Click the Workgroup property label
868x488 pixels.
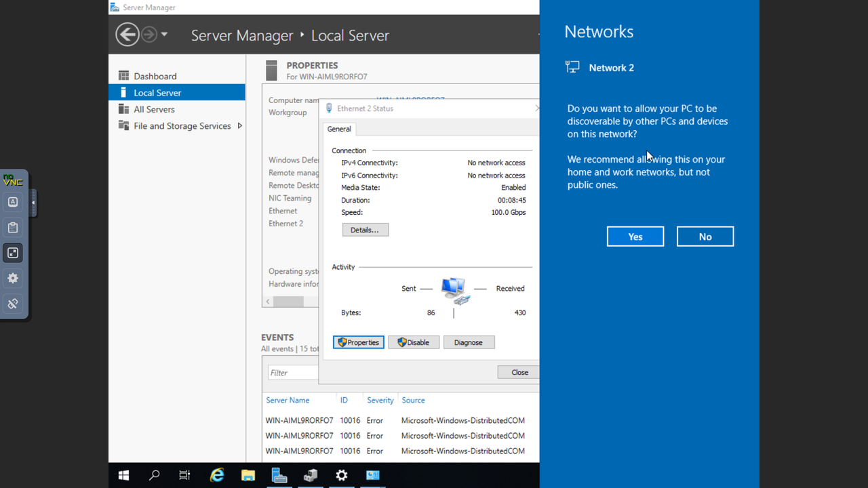click(x=288, y=112)
